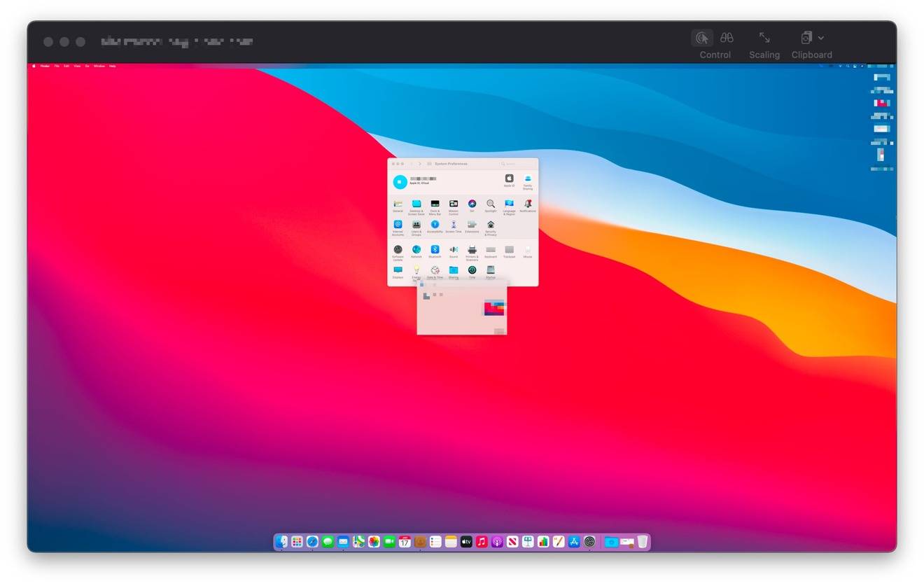Screen dimensions: 924x586
Task: Open Displays preferences
Action: (x=398, y=272)
